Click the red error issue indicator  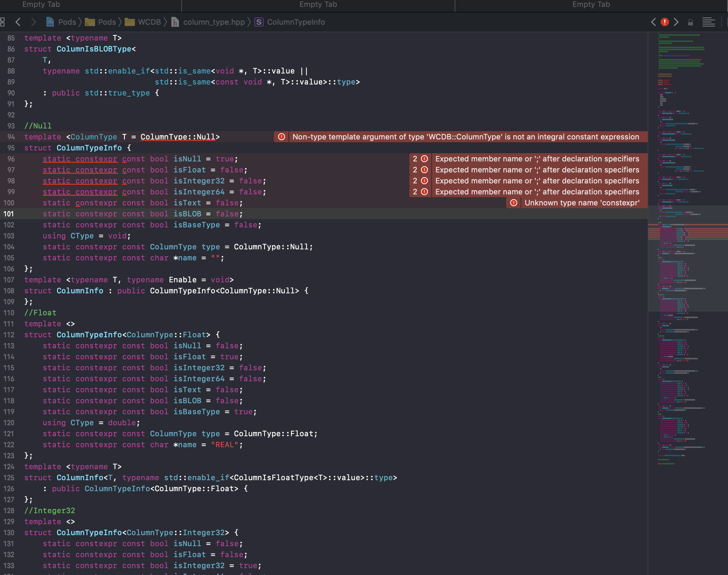click(x=665, y=22)
